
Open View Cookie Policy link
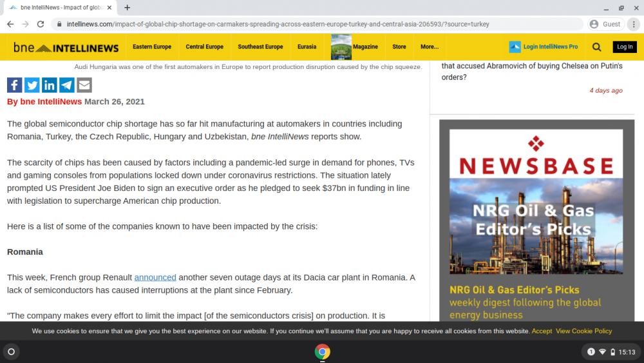583,331
